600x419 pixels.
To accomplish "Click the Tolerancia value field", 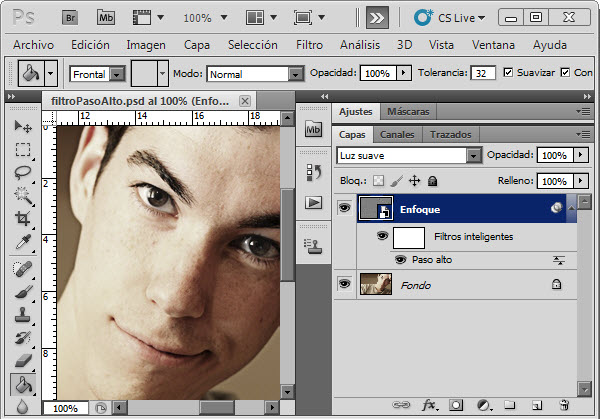I will [483, 73].
